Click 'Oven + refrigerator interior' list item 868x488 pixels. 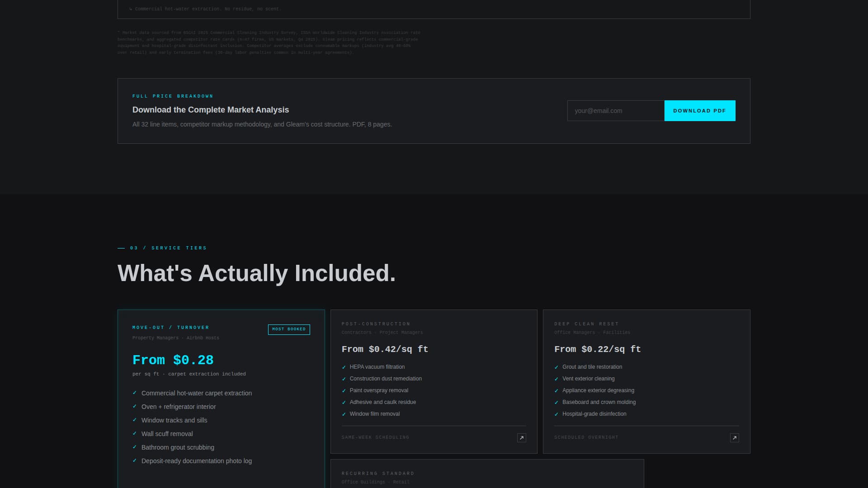click(179, 407)
